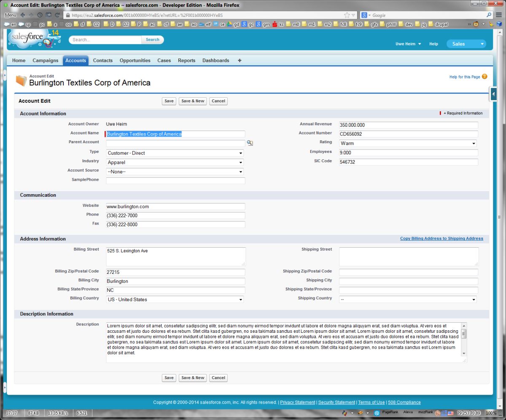Click the Annual Revenue input field
The image size is (506, 420).
point(409,125)
